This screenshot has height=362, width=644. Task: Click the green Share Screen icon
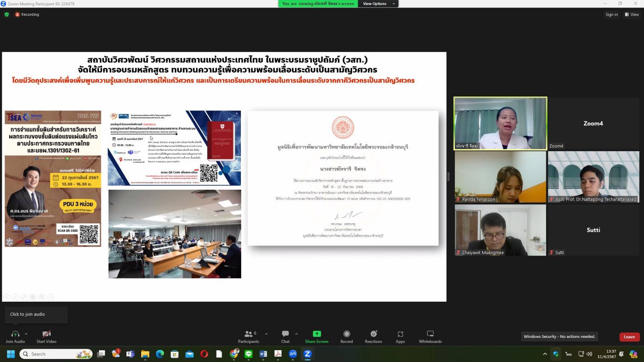click(316, 334)
